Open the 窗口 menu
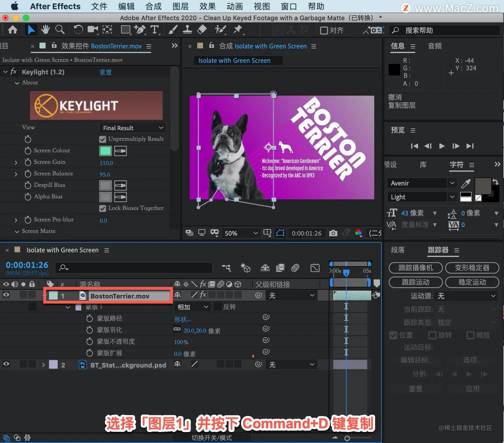The height and width of the screenshot is (443, 504). [289, 6]
